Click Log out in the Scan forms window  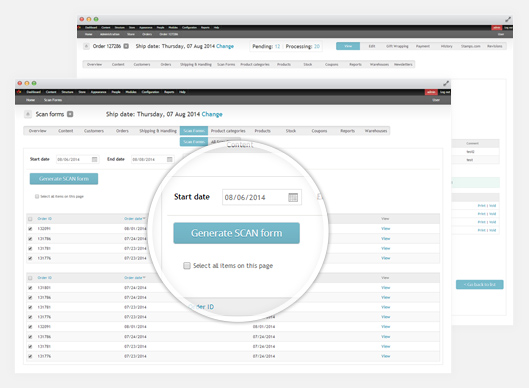coord(445,92)
